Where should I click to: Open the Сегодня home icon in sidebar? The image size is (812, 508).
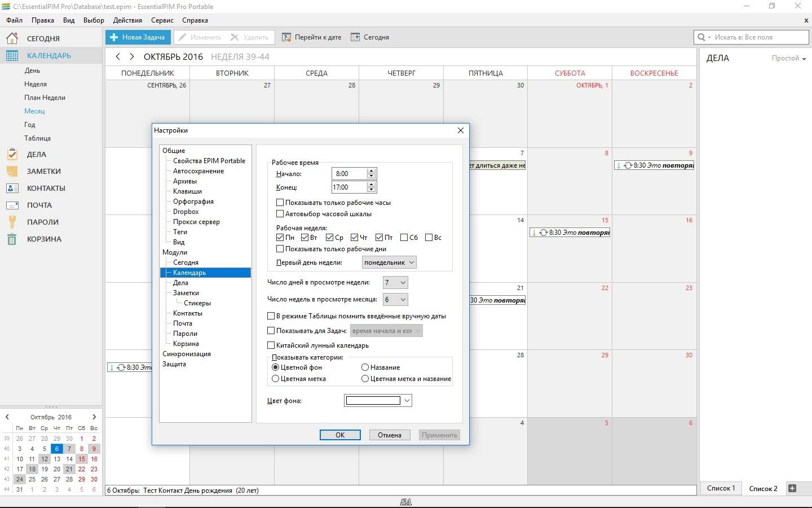click(x=12, y=38)
